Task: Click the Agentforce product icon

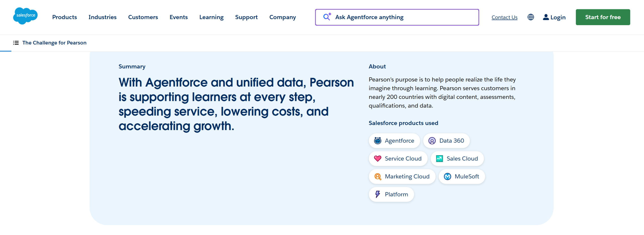Action: click(x=377, y=141)
